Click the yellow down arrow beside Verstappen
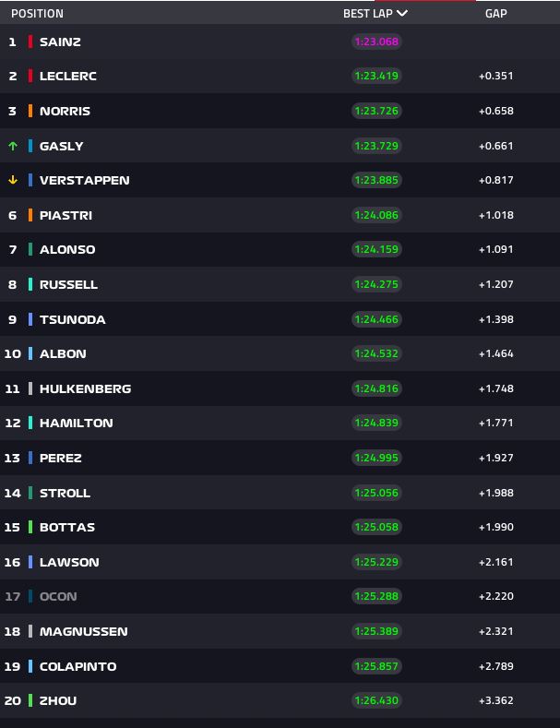Screen dimensions: 560x728 [x=13, y=180]
